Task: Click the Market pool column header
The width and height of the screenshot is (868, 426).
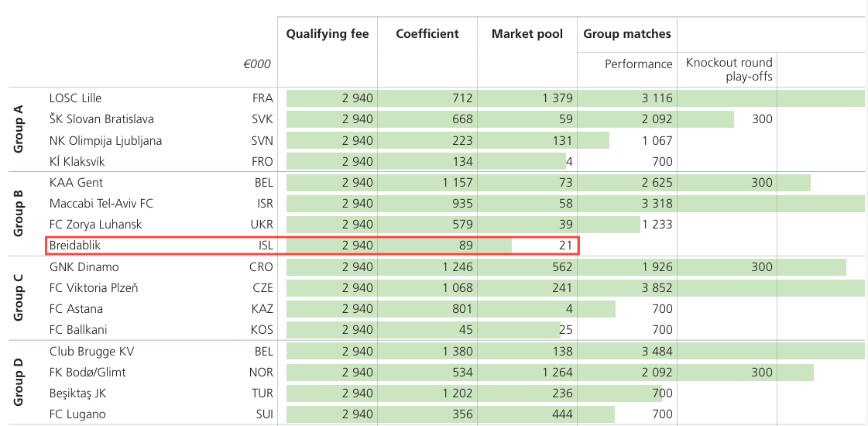Action: coord(527,34)
